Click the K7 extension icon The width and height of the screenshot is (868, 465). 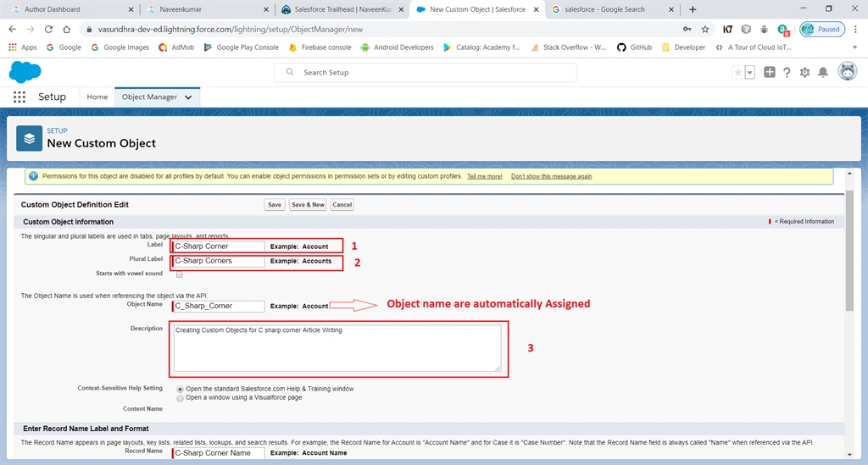[727, 30]
